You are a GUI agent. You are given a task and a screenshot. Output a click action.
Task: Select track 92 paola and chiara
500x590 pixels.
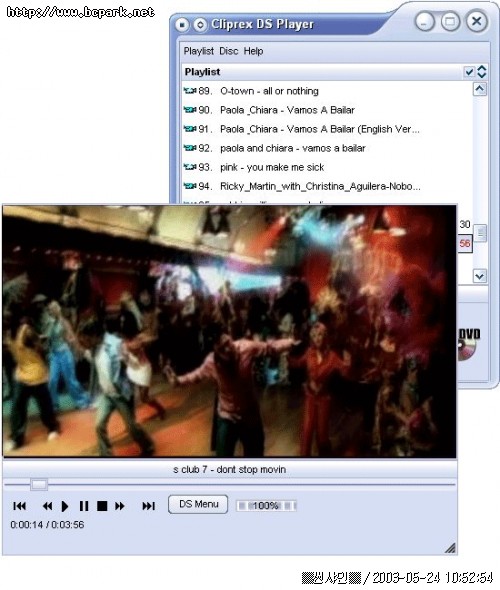coord(326,148)
